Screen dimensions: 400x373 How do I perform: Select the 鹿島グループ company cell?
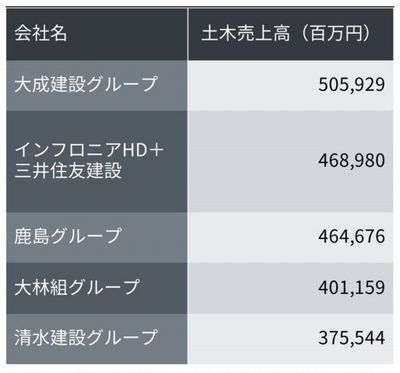point(97,237)
